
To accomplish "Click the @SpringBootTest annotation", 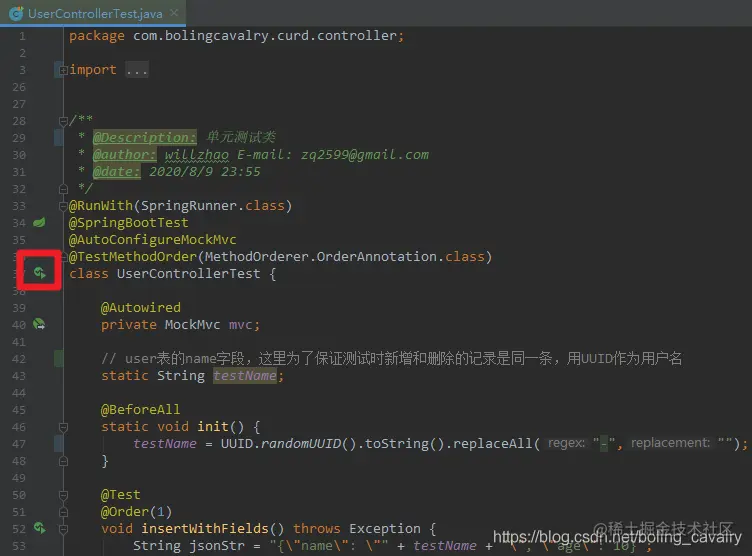I will [x=129, y=223].
